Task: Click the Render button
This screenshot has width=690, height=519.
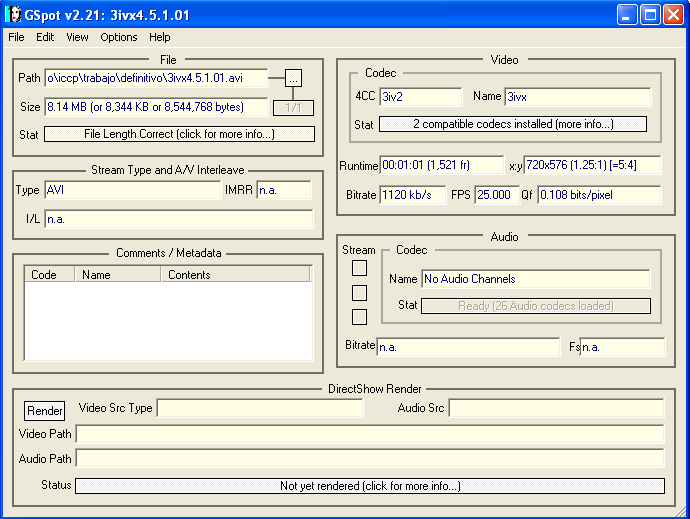Action: coord(44,411)
